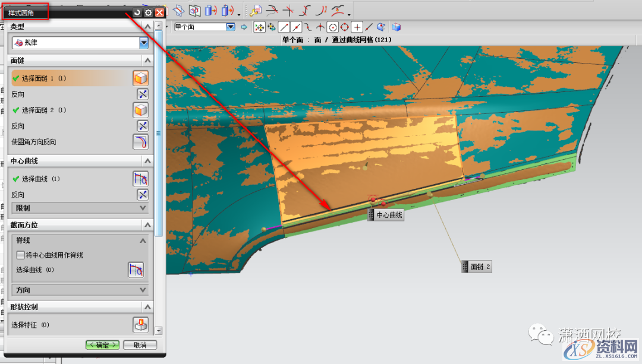The image size is (642, 364).
Task: Open the 规律 type dropdown
Action: [x=143, y=43]
